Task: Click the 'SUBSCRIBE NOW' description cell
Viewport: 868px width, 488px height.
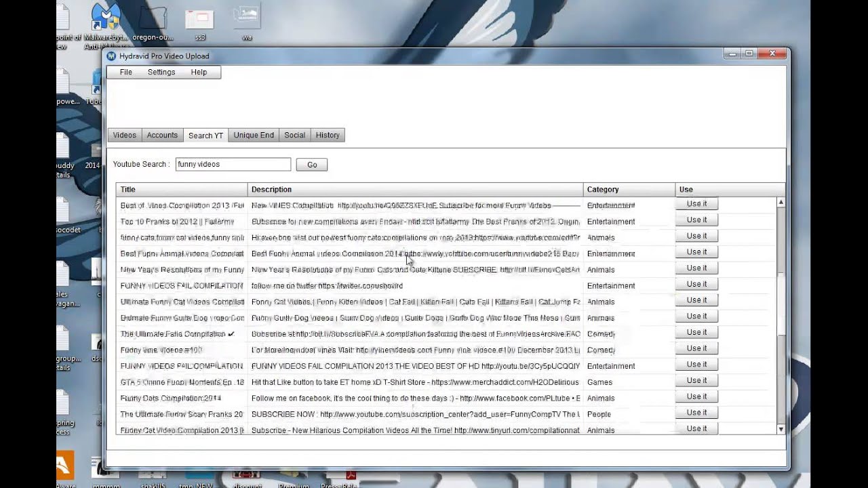Action: 415,414
